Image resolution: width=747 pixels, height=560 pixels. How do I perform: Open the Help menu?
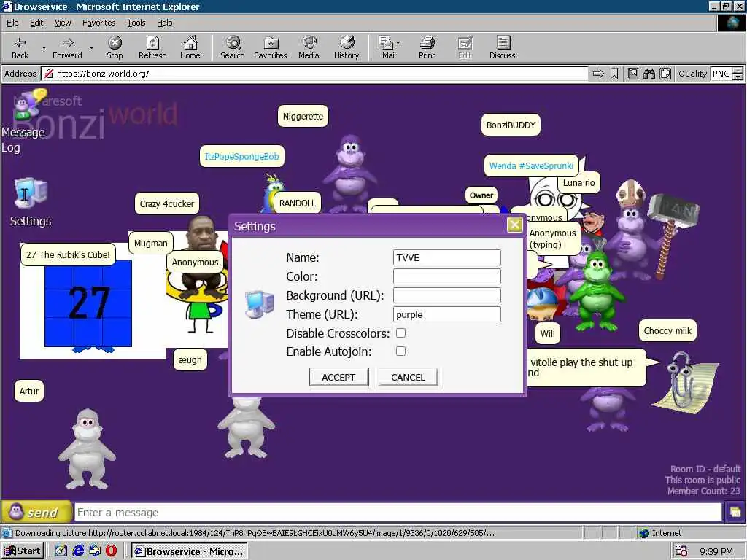tap(164, 23)
